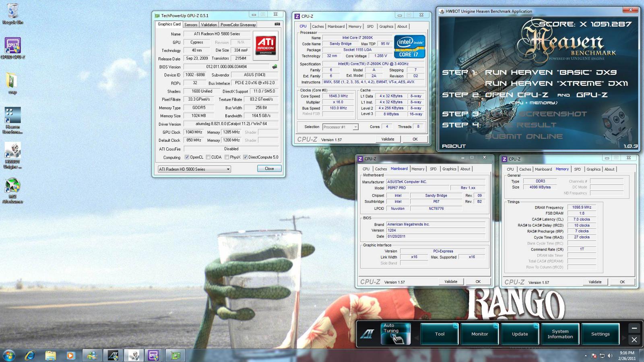Image resolution: width=644 pixels, height=362 pixels.
Task: Open the CPUID CPU-Z desktop shortcut
Action: tap(12, 48)
